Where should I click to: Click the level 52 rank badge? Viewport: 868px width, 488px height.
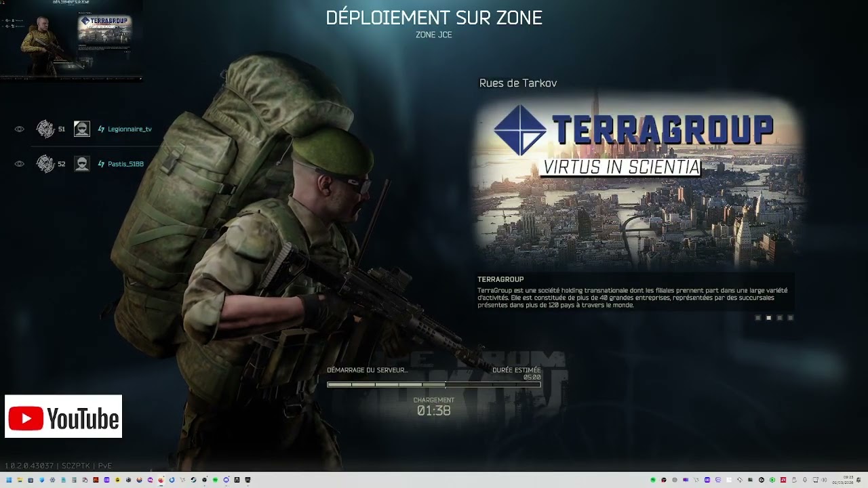[x=45, y=163]
